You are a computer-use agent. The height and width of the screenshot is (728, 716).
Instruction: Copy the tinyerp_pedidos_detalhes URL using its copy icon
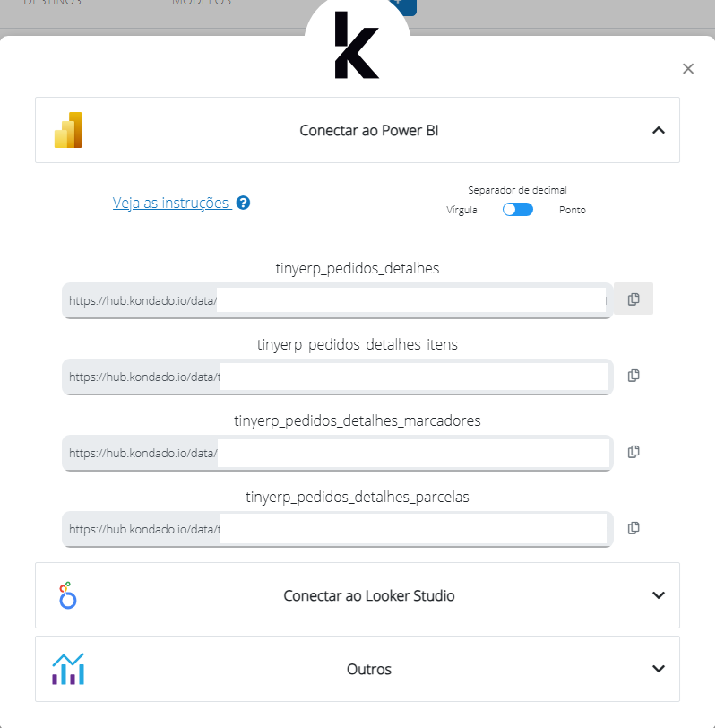[x=633, y=298]
